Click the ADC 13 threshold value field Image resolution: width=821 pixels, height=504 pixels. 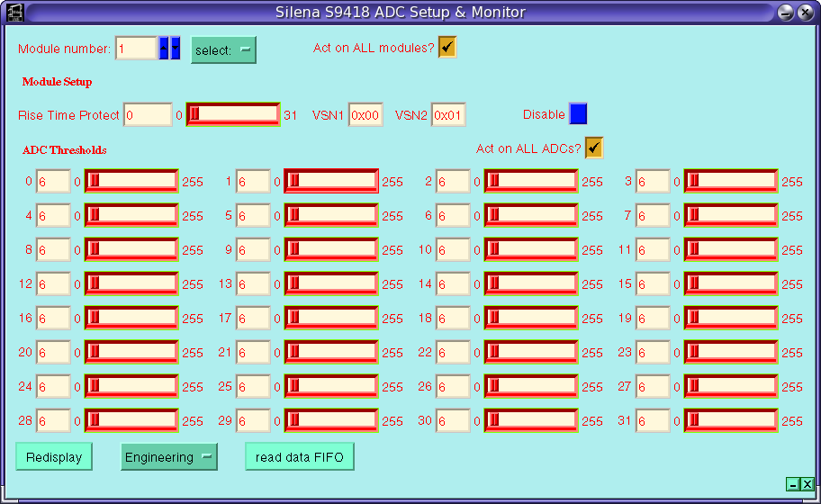(x=254, y=284)
